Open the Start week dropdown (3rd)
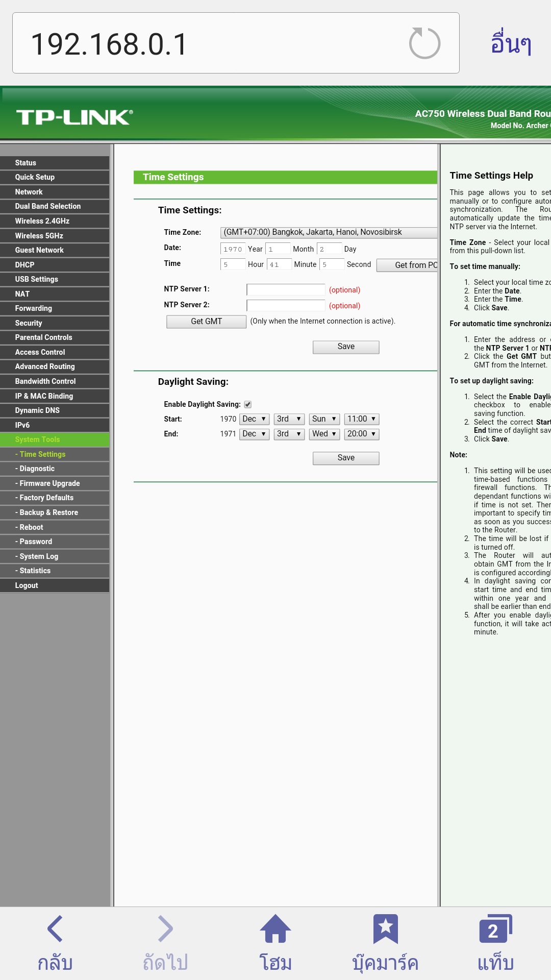 pyautogui.click(x=289, y=419)
